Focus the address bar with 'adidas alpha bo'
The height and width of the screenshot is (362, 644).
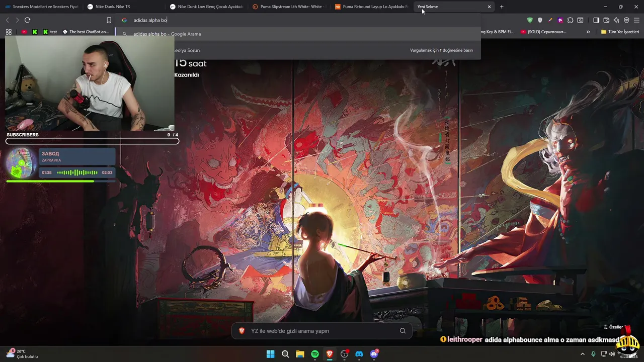tap(299, 20)
